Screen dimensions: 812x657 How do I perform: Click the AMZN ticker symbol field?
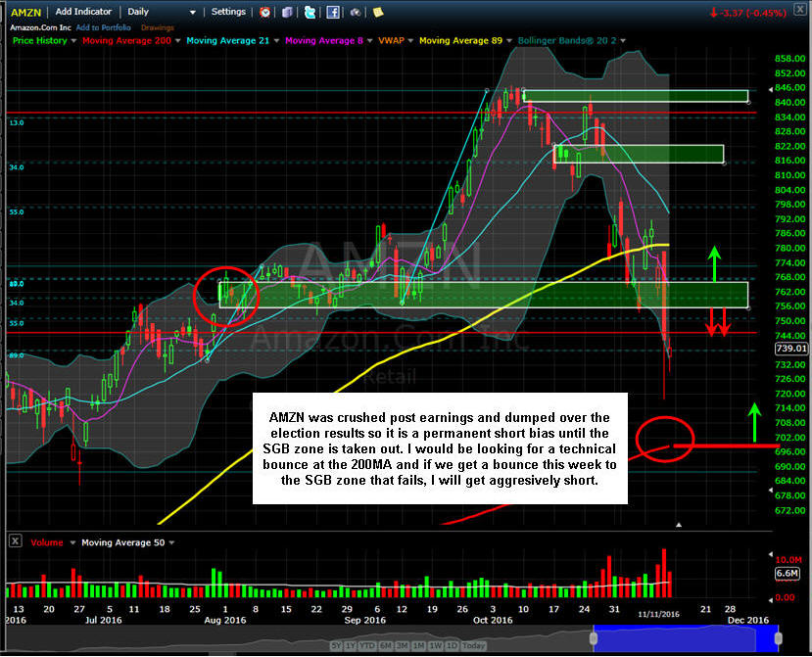pos(25,13)
